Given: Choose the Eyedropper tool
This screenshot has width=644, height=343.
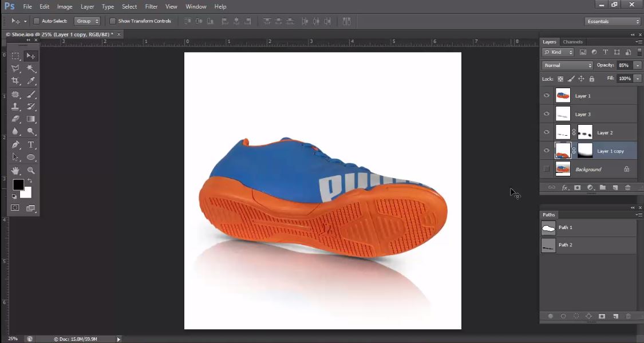Looking at the screenshot, I should click(x=31, y=81).
